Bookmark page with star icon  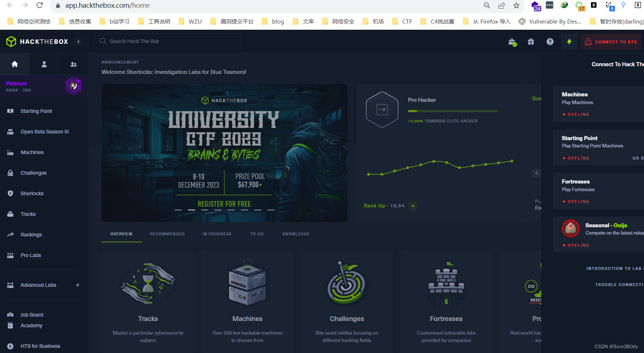(x=516, y=6)
